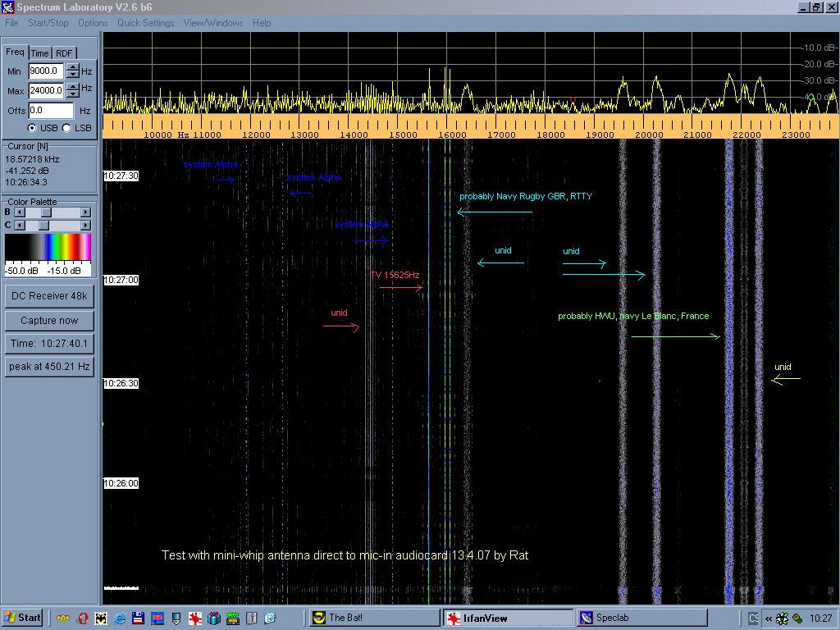Click the contrast C slider thumb
The image size is (840, 630).
tap(44, 226)
